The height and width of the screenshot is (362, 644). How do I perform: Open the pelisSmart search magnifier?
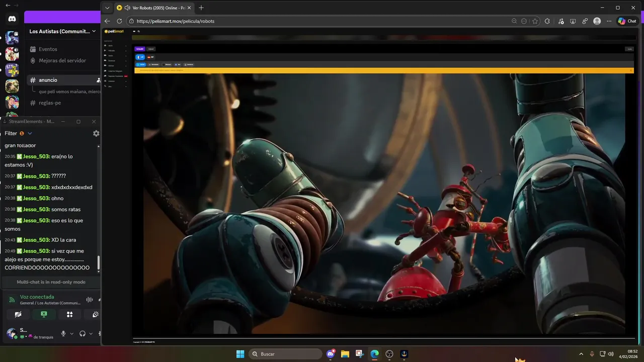point(138,31)
